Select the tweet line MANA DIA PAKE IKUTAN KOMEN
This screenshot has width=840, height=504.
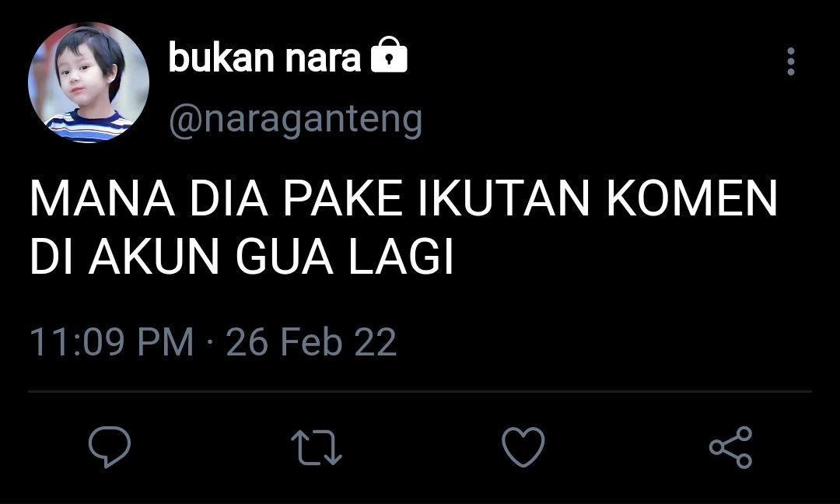[404, 198]
